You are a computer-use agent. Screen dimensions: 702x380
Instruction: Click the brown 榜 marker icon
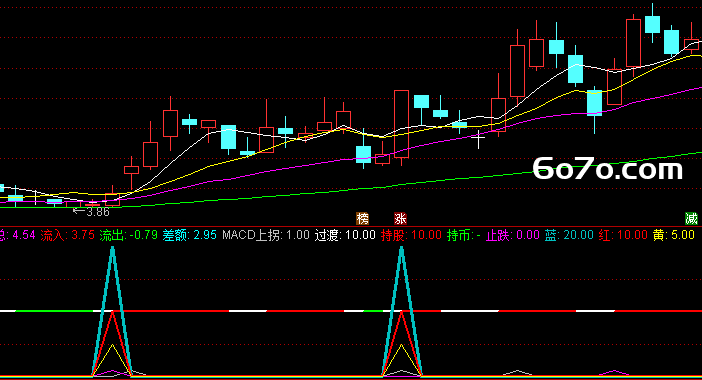pyautogui.click(x=362, y=218)
